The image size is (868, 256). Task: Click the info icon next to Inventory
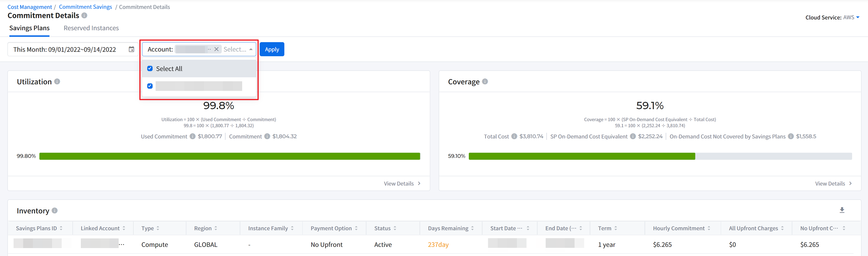(x=55, y=211)
